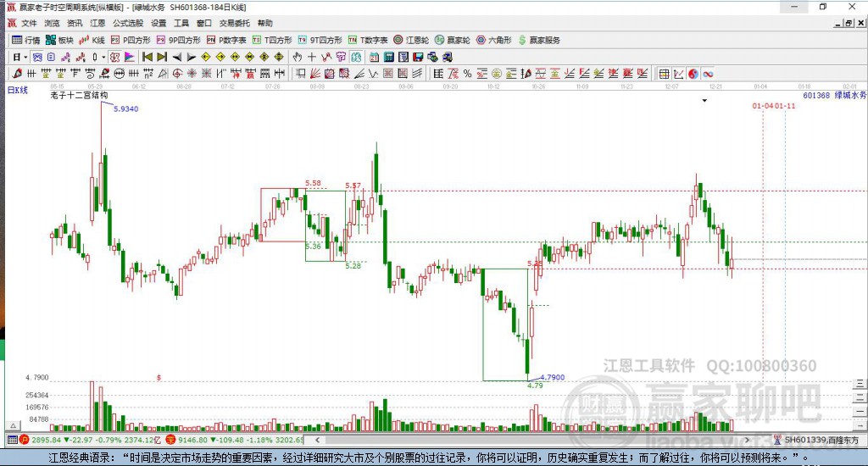Open the 江恩 menu

pyautogui.click(x=97, y=23)
